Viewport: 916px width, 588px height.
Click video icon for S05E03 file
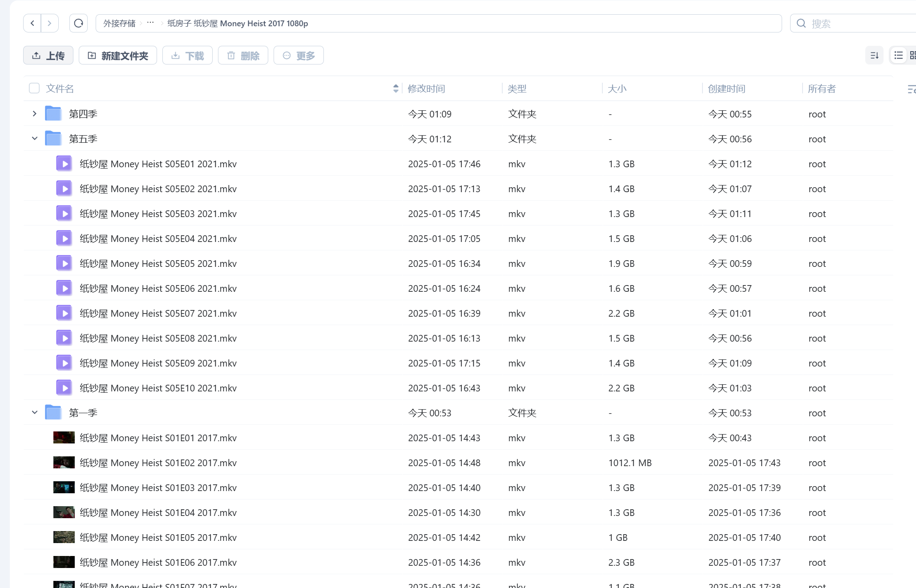click(x=64, y=213)
